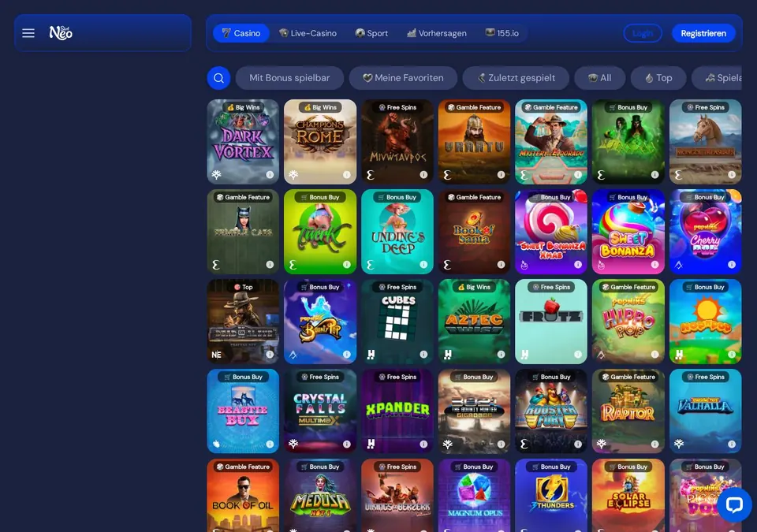Show info icon on Minotauros game

423,175
